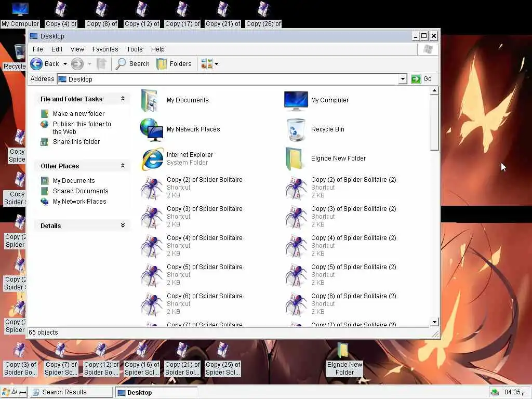The width and height of the screenshot is (532, 399).
Task: Click the 65 objects status bar text
Action: (x=43, y=332)
